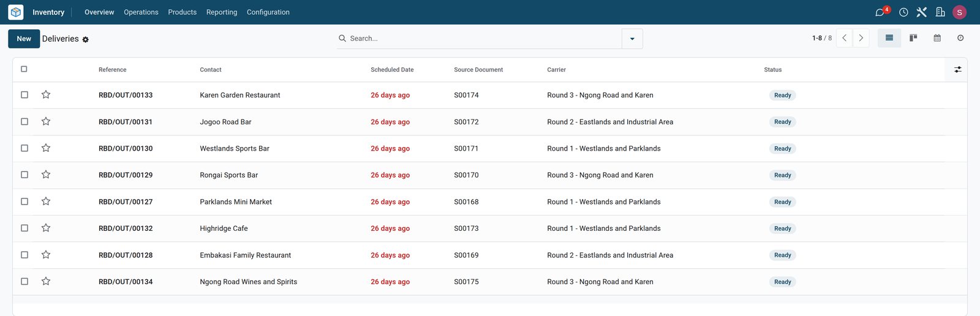Open the messages notification icon

881,12
